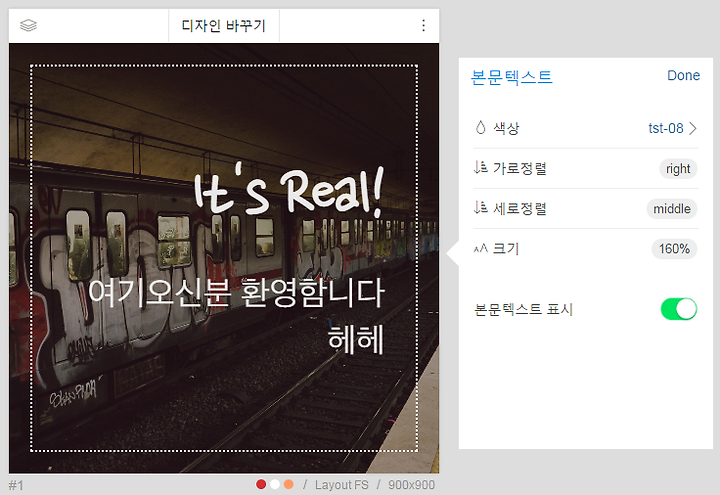Viewport: 720px width, 495px height.
Task: Click the 크기 text size icon
Action: click(480, 248)
